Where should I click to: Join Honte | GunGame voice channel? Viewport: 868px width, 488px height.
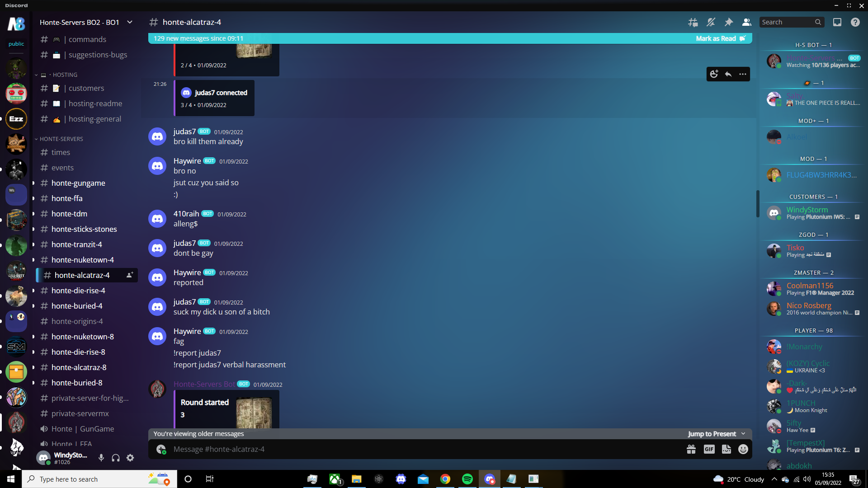click(x=87, y=429)
